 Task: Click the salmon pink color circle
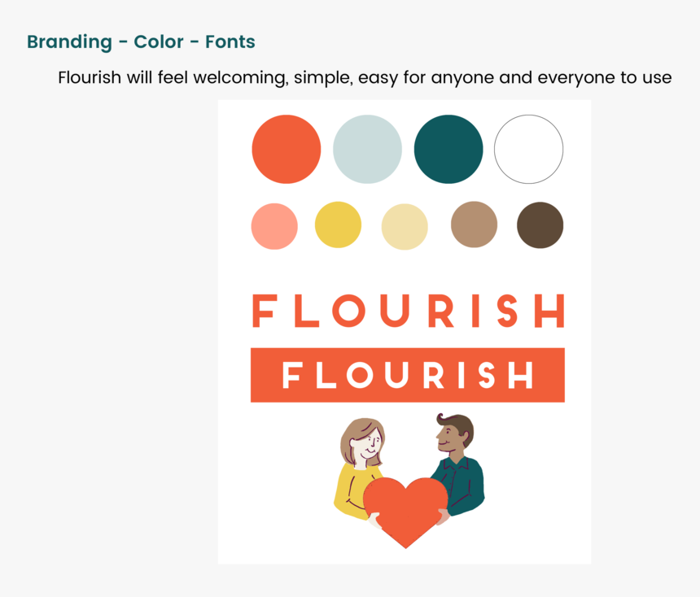coord(274,226)
